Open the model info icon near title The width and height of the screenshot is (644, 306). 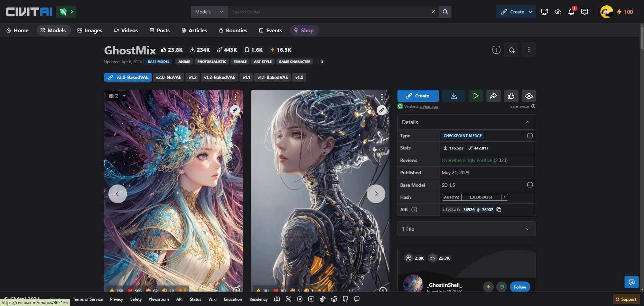496,50
